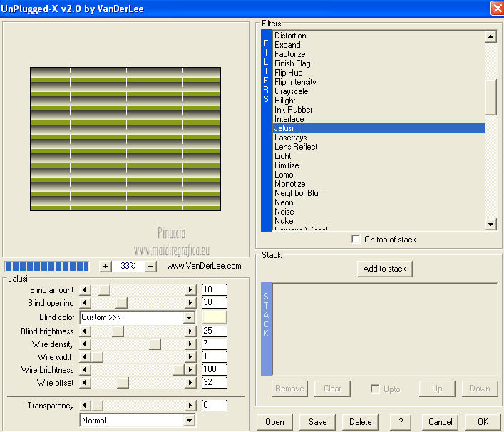Click the Wire brightness slider thumb

click(x=178, y=370)
